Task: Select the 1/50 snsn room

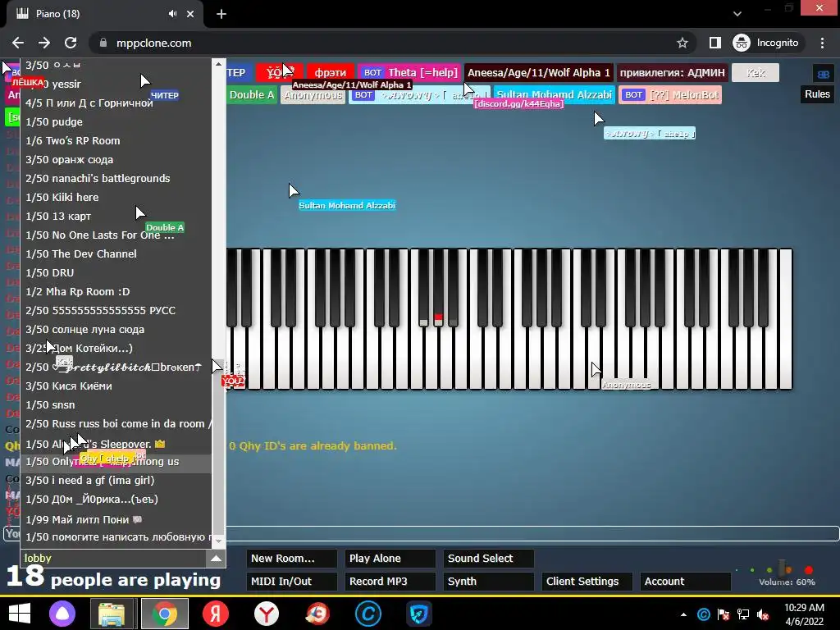Action: point(116,405)
